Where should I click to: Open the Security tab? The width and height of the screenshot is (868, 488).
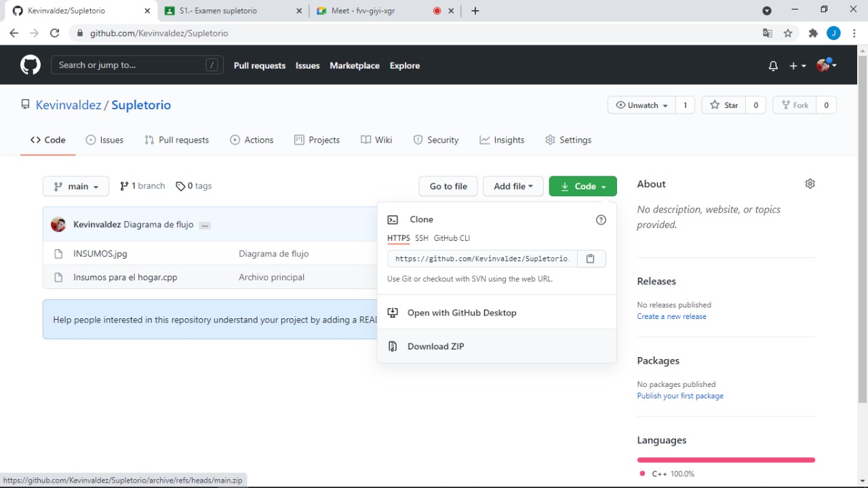[436, 140]
